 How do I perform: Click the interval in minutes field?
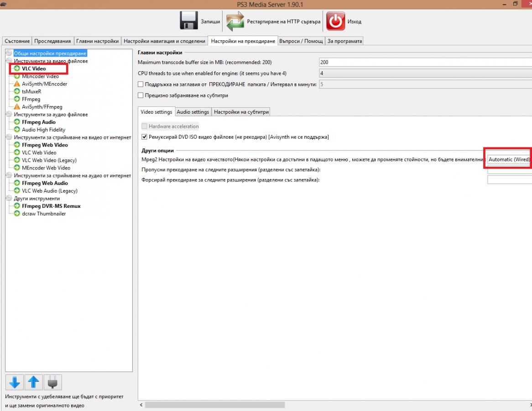[425, 84]
